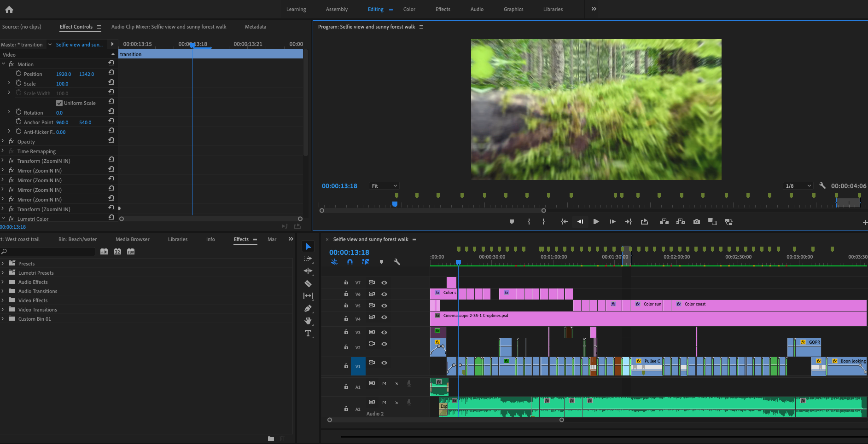Click the blue Scale value of 100.0
Image resolution: width=868 pixels, height=444 pixels.
click(x=62, y=83)
